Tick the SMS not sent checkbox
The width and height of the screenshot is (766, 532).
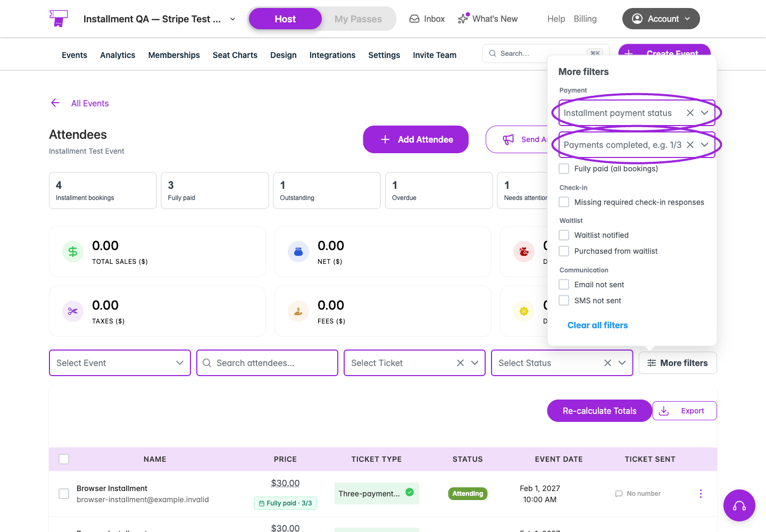564,301
